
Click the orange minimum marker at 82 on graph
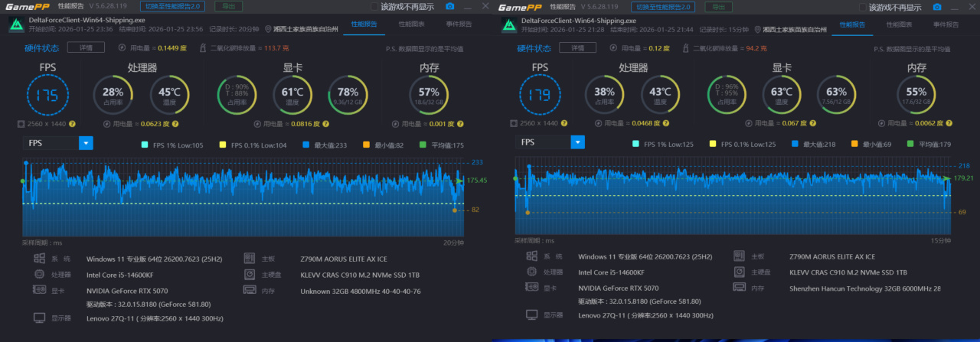[x=455, y=210]
